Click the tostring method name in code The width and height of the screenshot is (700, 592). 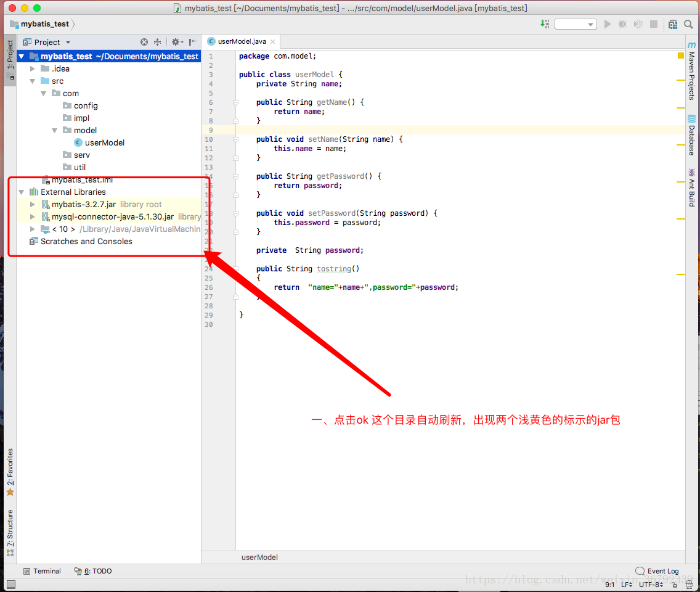click(x=334, y=268)
